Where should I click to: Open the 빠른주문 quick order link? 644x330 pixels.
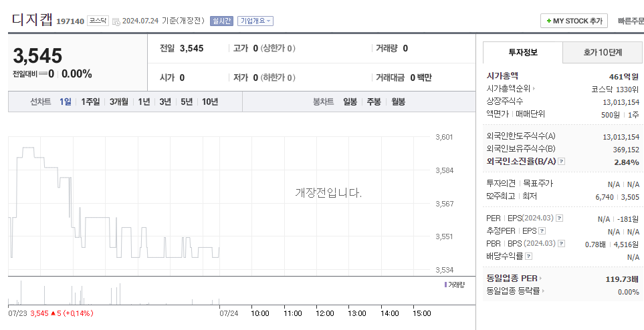click(631, 21)
